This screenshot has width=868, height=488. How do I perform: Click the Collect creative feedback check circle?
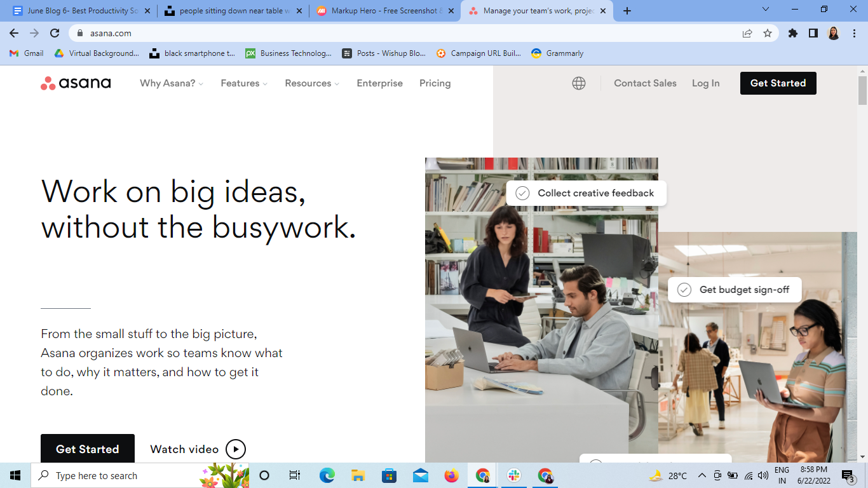[x=522, y=193]
